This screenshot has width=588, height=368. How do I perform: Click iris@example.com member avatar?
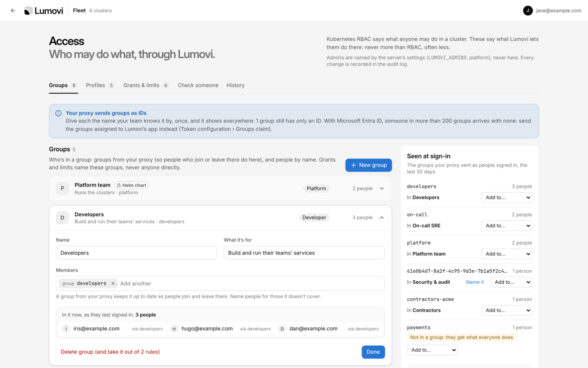[x=66, y=329]
